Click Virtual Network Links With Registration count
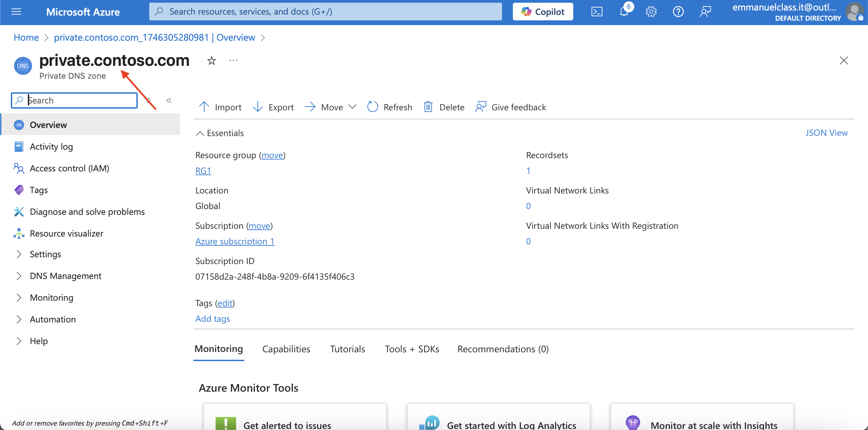The width and height of the screenshot is (868, 430). click(x=528, y=241)
